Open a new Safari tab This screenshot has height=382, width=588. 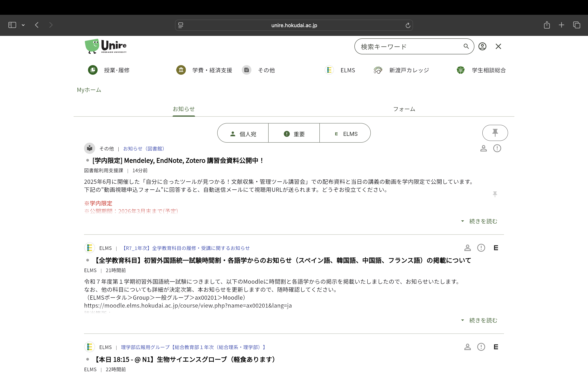coord(561,25)
